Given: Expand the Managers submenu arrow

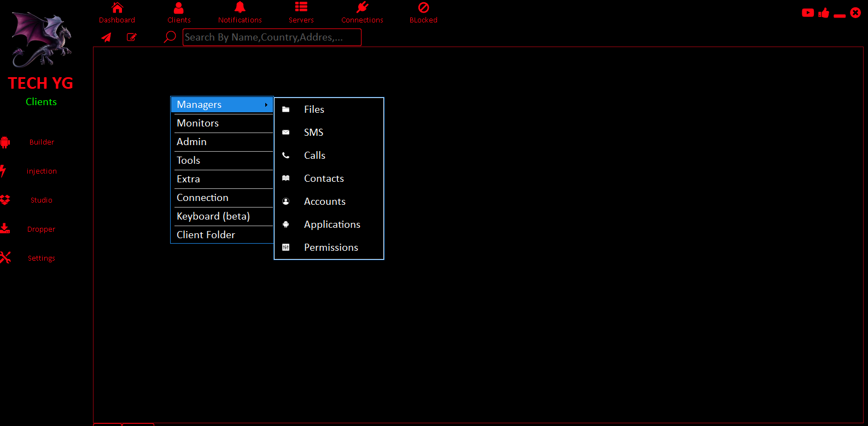Looking at the screenshot, I should coord(266,105).
